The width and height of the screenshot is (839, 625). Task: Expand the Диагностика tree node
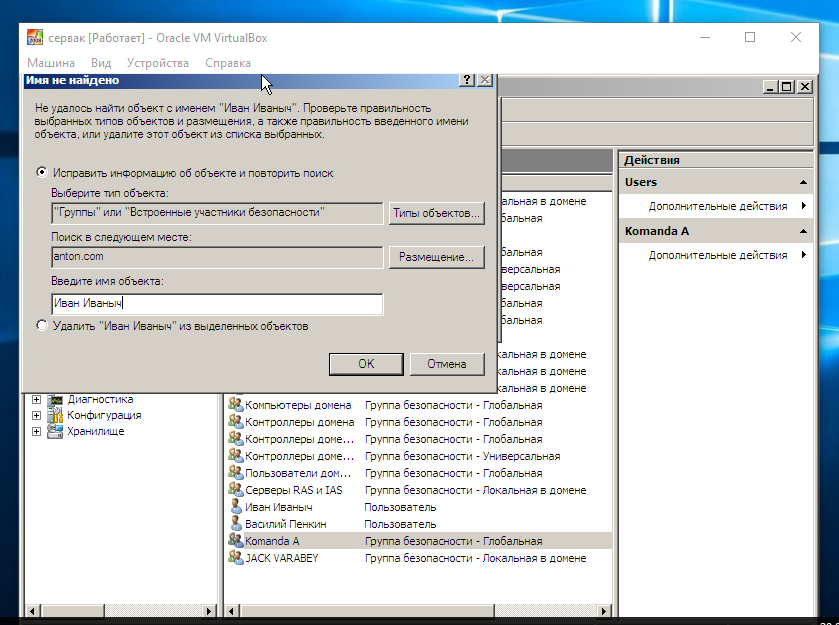point(37,399)
